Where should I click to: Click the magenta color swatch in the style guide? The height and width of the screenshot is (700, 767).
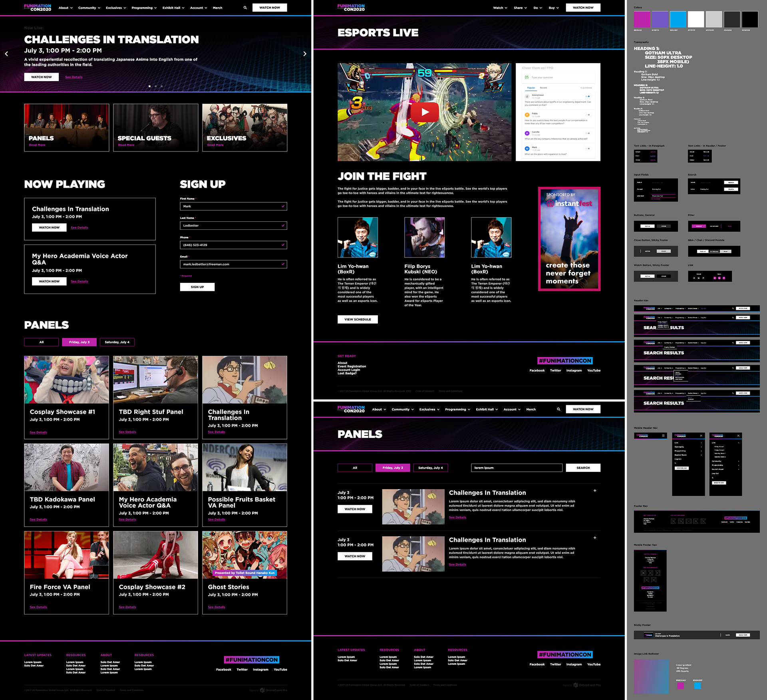(642, 19)
